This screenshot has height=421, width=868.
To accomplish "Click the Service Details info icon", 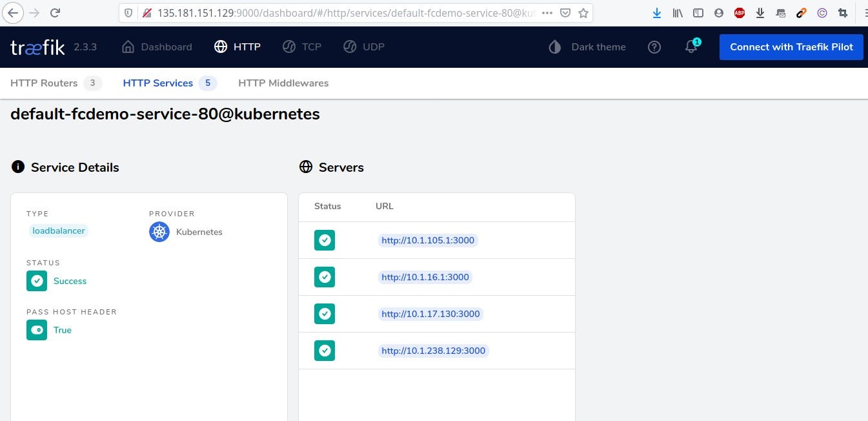I will tap(17, 167).
